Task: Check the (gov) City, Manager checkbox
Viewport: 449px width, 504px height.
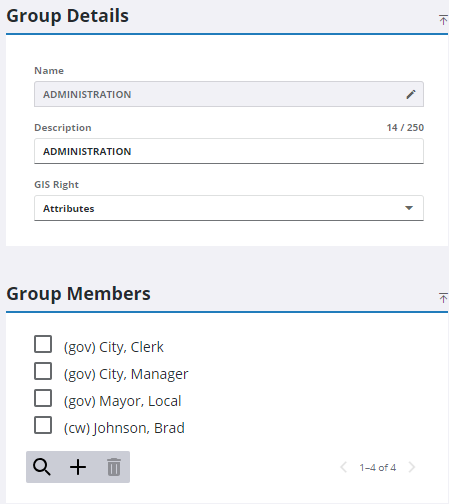Action: coord(43,371)
